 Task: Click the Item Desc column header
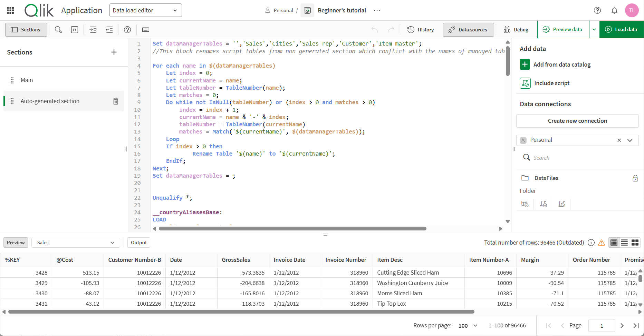tap(419, 260)
